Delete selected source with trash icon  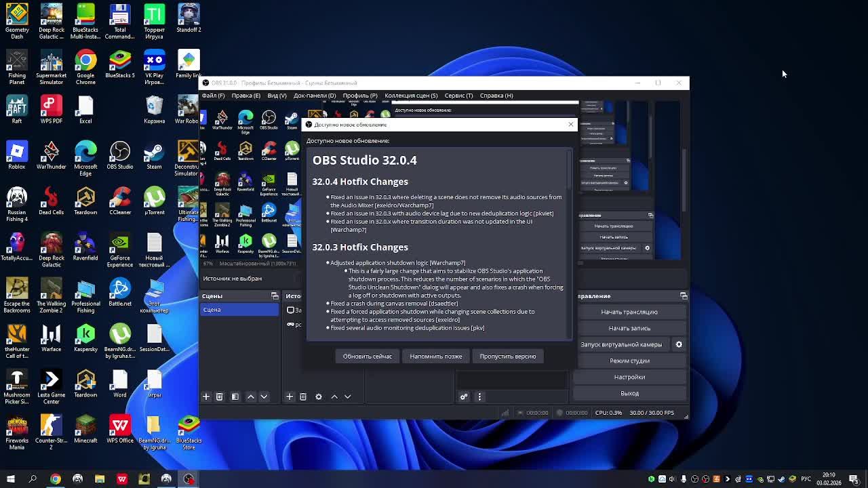pyautogui.click(x=303, y=396)
